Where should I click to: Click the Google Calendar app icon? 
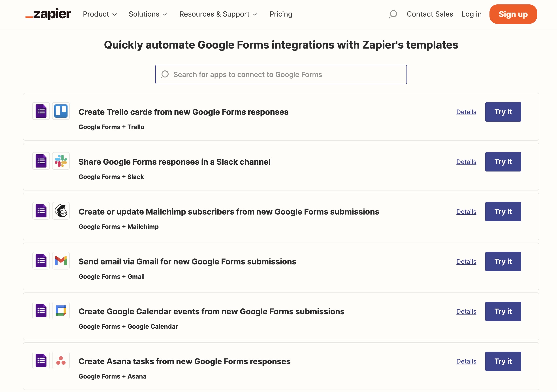61,311
